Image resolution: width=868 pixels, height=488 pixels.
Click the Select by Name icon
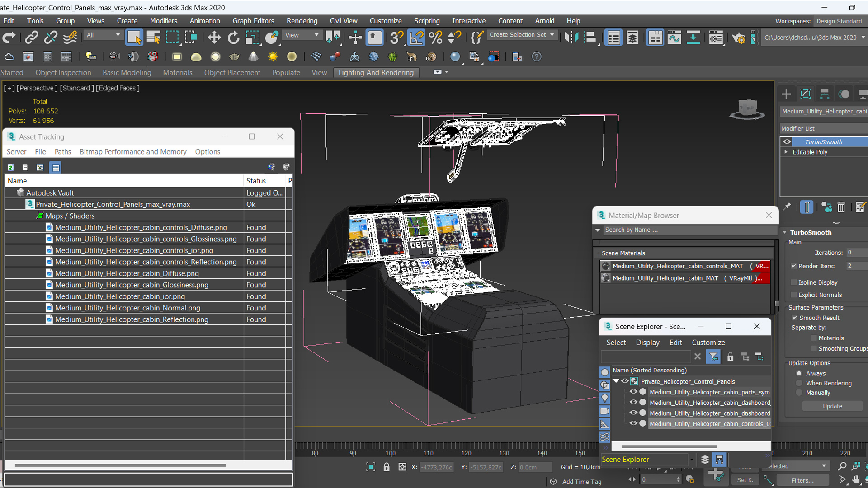point(153,38)
